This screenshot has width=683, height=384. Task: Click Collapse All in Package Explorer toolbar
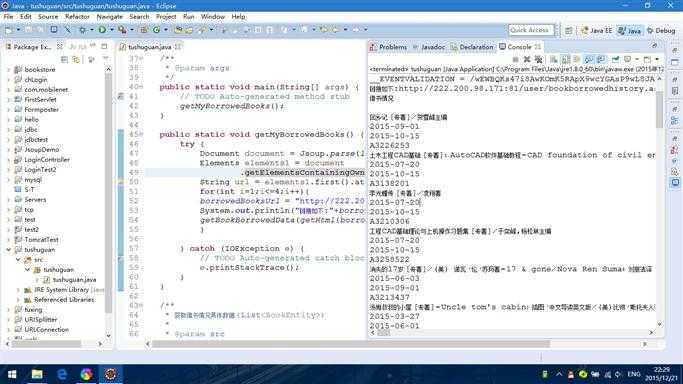point(64,59)
